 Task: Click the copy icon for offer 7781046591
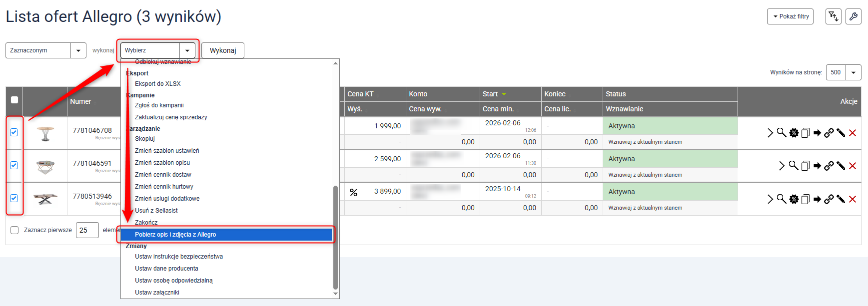(x=805, y=166)
